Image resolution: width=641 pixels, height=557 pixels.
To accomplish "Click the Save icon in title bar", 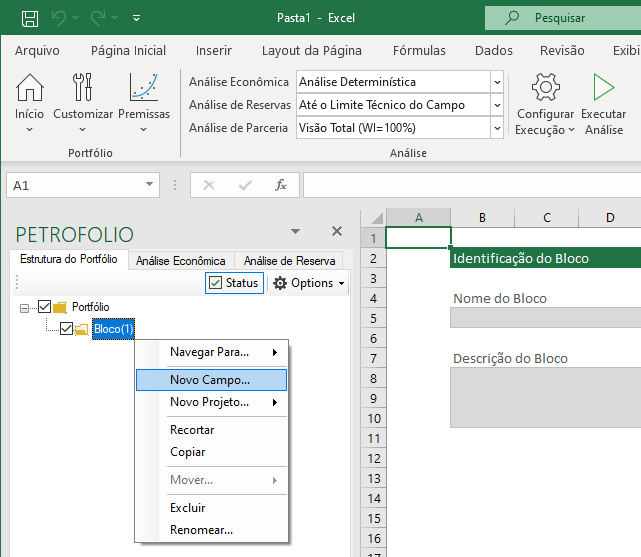I will 30,18.
